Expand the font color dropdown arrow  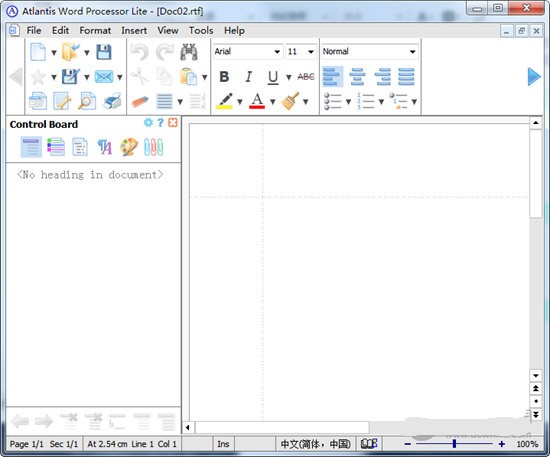tap(273, 102)
